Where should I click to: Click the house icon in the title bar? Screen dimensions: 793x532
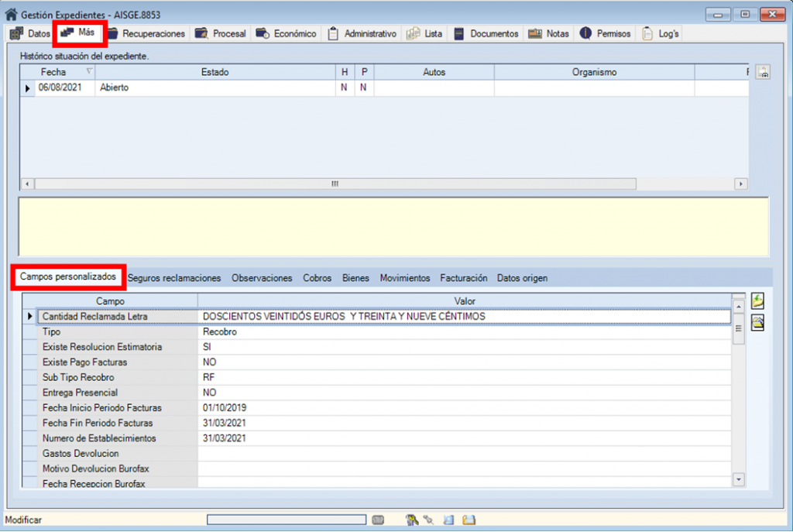tap(11, 14)
